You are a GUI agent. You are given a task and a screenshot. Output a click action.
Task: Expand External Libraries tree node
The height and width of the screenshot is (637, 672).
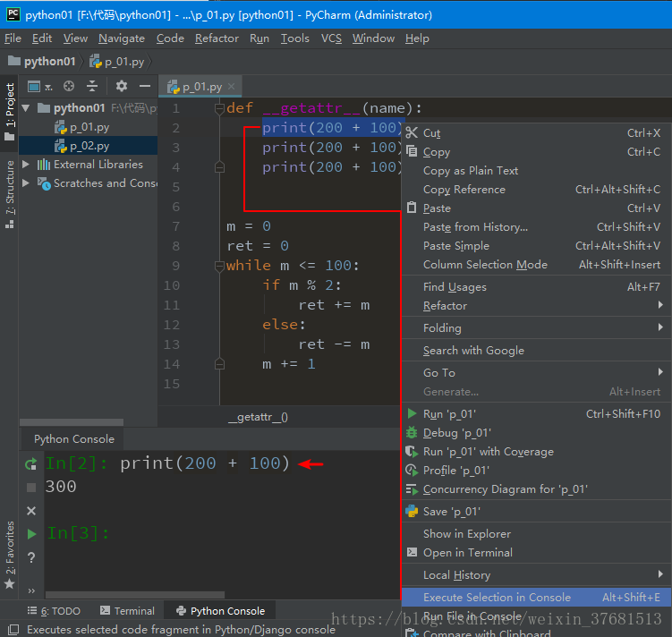click(26, 165)
